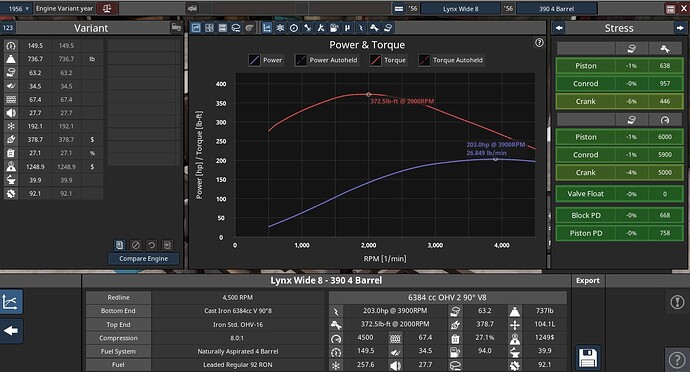Image resolution: width=690 pixels, height=372 pixels.
Task: Open the 1956 year dropdown
Action: click(x=16, y=8)
